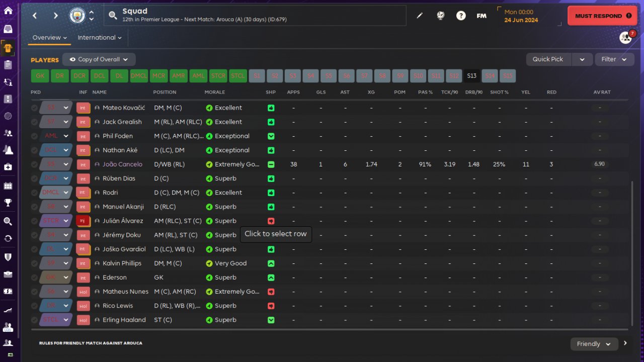Tick the selection circle for Phil Foden
Image resolution: width=644 pixels, height=362 pixels.
(34, 136)
